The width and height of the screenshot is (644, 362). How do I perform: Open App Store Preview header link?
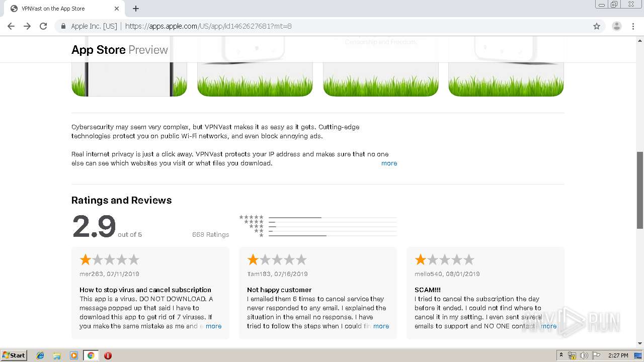(x=120, y=50)
